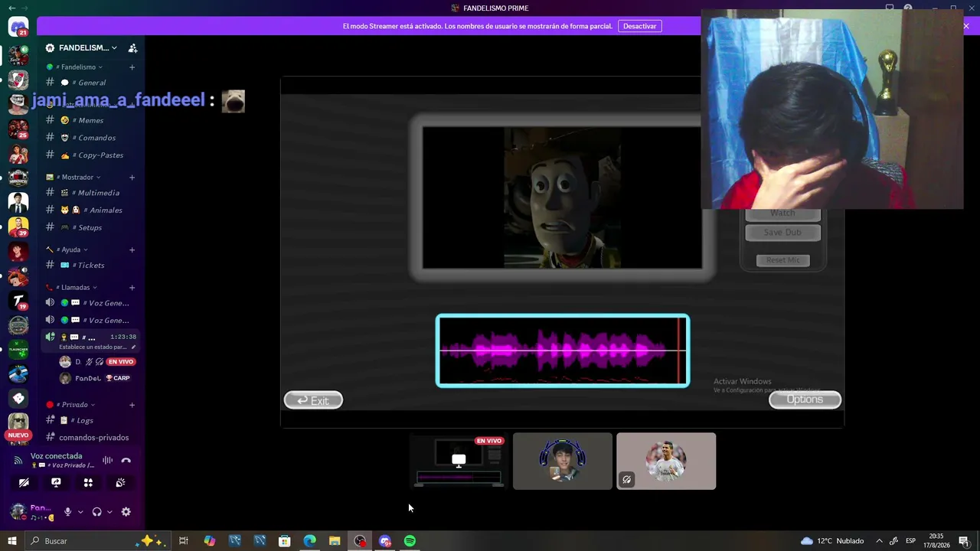
Task: Open the server icon with badge 39
Action: pos(18,227)
